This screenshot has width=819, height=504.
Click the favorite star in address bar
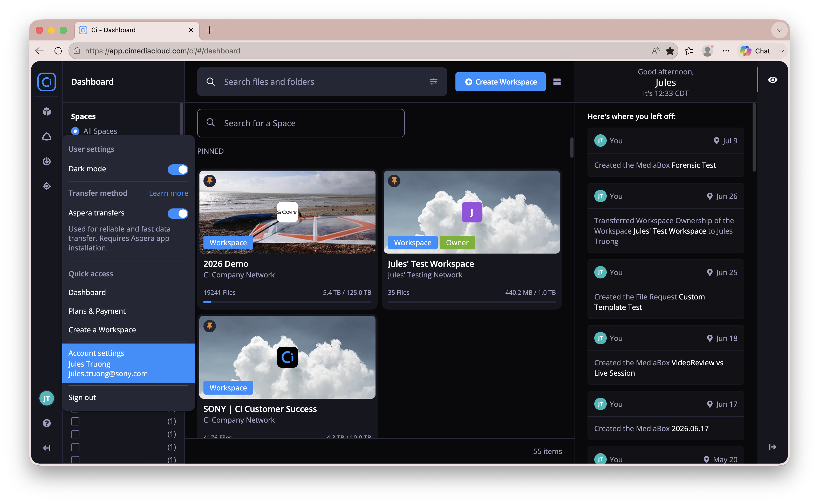click(670, 51)
